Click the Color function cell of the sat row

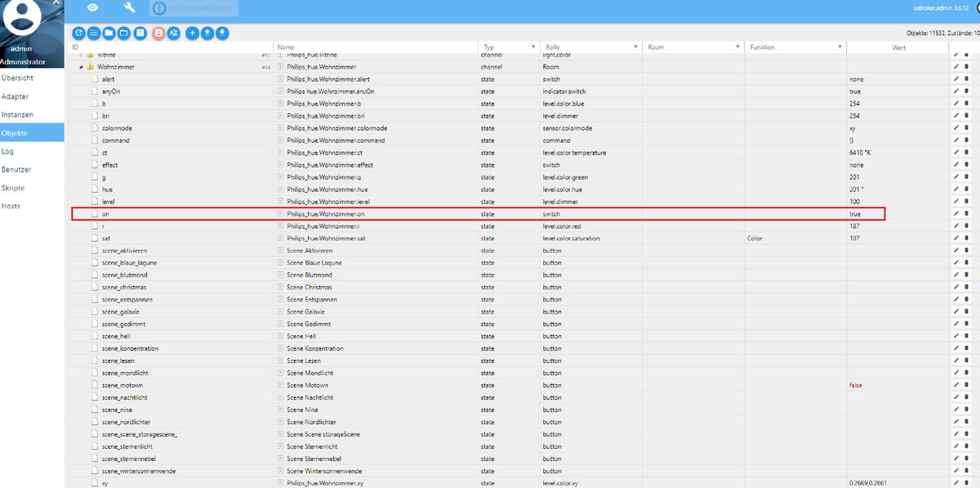(795, 238)
